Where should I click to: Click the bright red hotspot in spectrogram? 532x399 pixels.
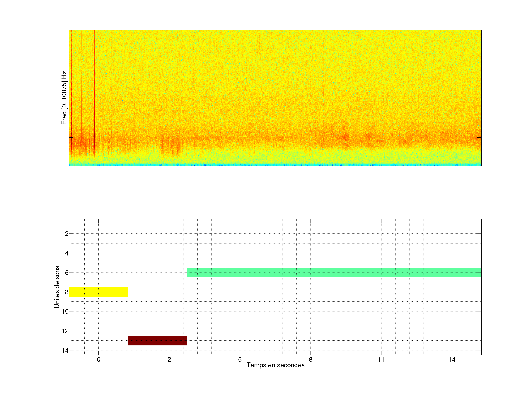[345, 138]
